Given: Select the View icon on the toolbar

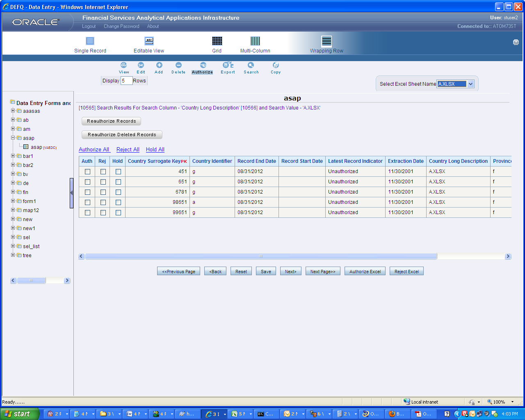Looking at the screenshot, I should pos(124,67).
